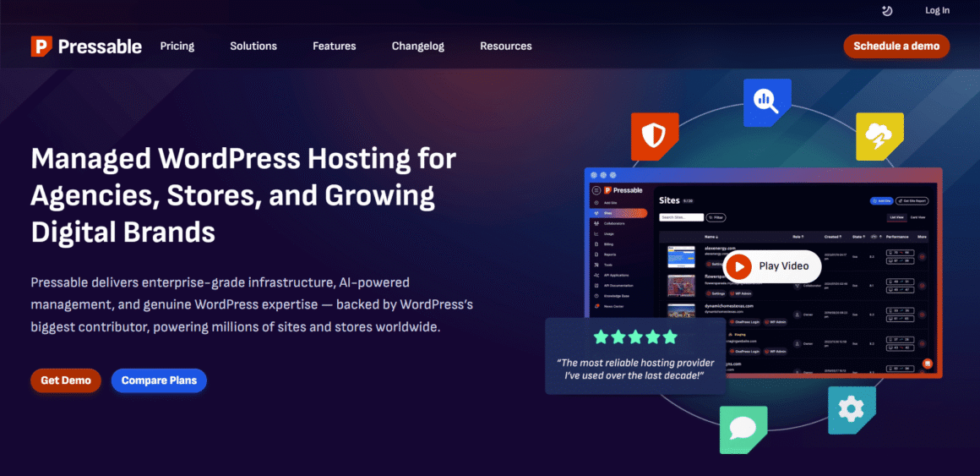Open the Pricing menu item
980x476 pixels.
coord(177,47)
